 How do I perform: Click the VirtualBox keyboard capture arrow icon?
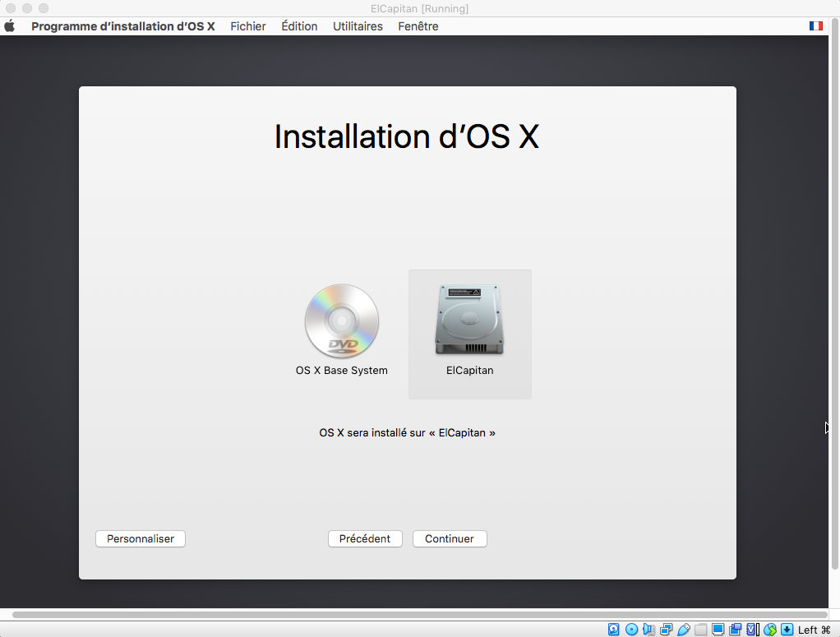coord(787,630)
